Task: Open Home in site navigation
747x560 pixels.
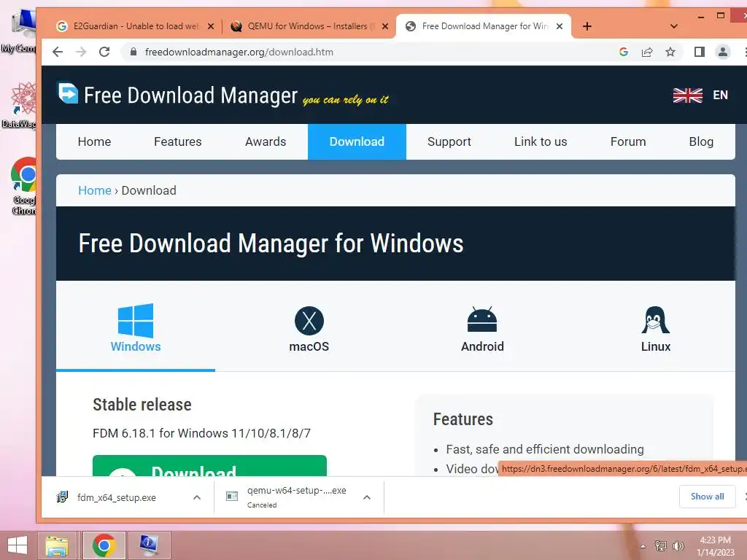Action: [94, 142]
